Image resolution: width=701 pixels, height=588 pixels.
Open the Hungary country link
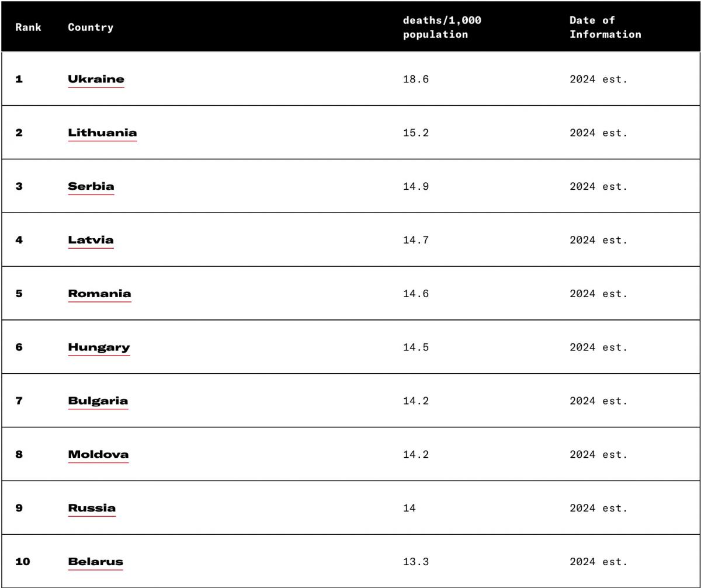pos(99,347)
